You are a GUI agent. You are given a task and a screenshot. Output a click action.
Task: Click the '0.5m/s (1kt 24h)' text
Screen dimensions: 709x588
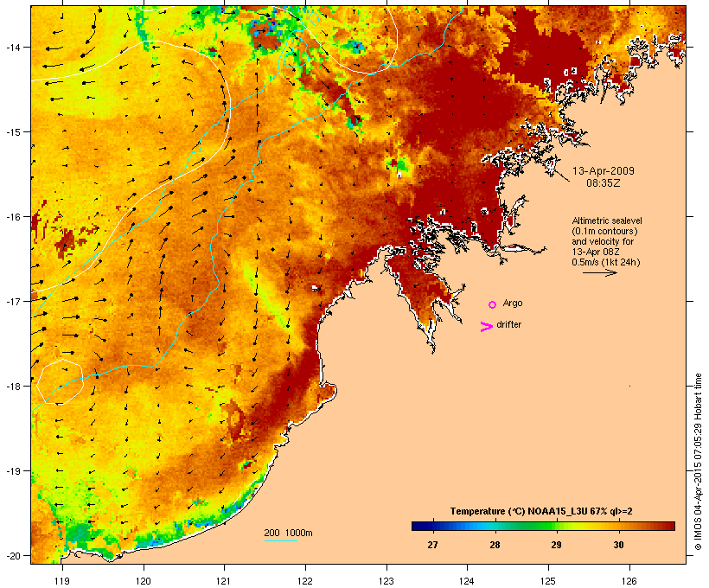pyautogui.click(x=606, y=262)
